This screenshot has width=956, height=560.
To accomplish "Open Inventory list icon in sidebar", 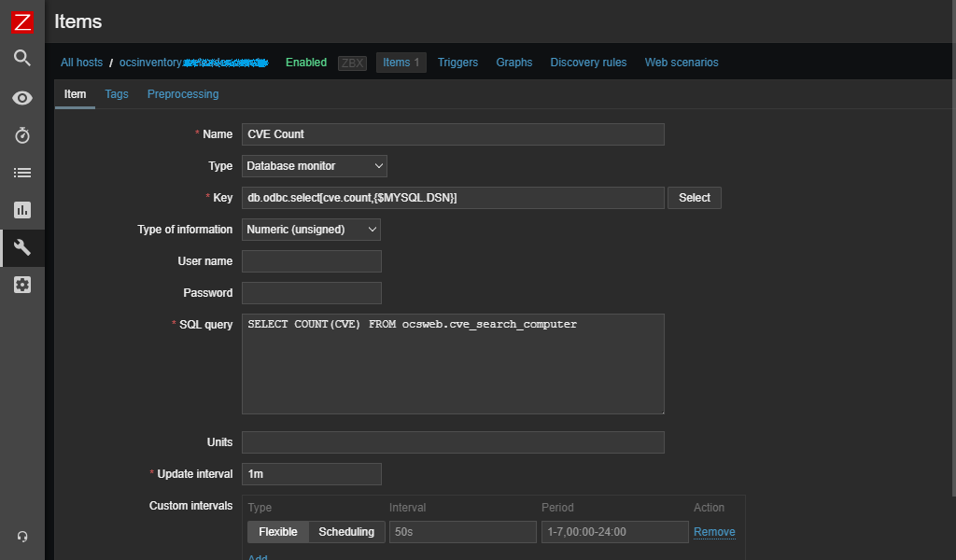I will 22,173.
